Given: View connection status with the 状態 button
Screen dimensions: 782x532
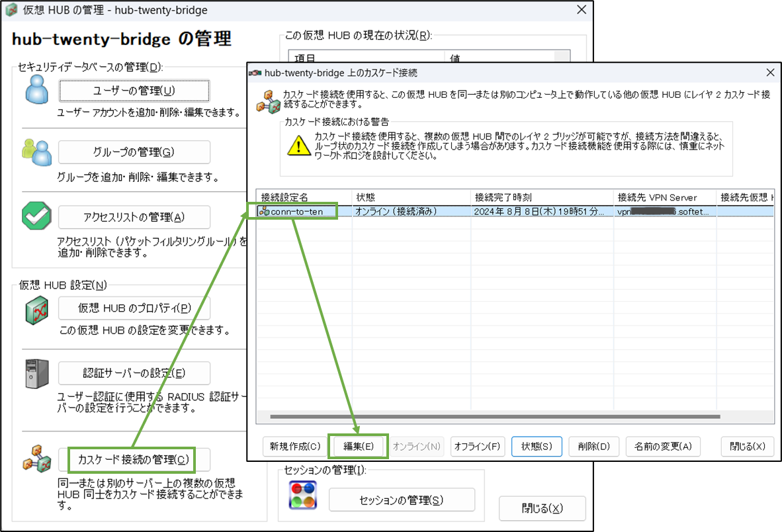Looking at the screenshot, I should [x=536, y=447].
